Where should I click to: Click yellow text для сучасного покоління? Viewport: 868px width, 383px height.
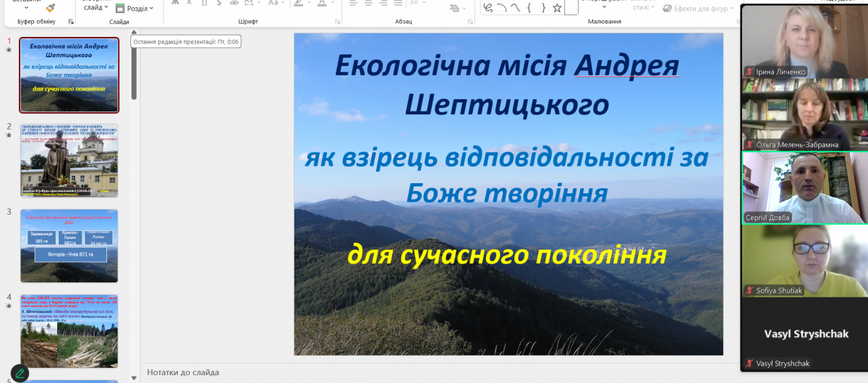point(506,256)
